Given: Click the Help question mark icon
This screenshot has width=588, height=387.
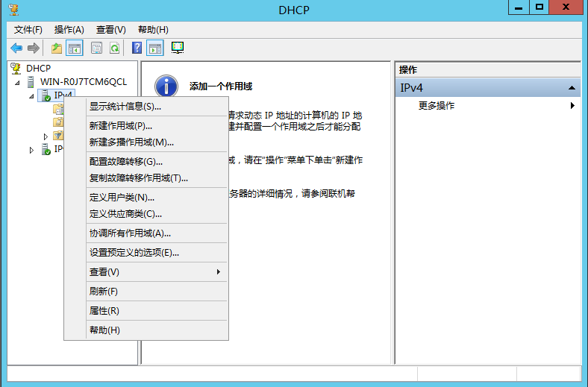Looking at the screenshot, I should [x=137, y=48].
